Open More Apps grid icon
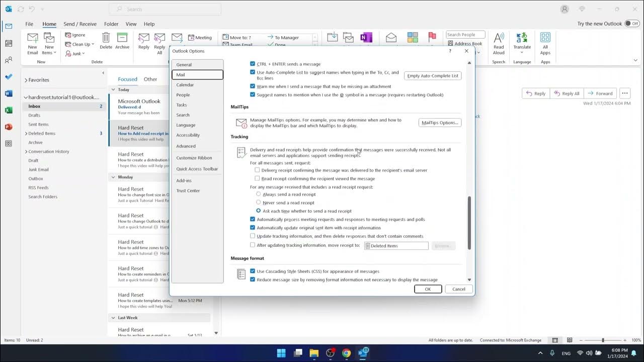 [x=9, y=143]
